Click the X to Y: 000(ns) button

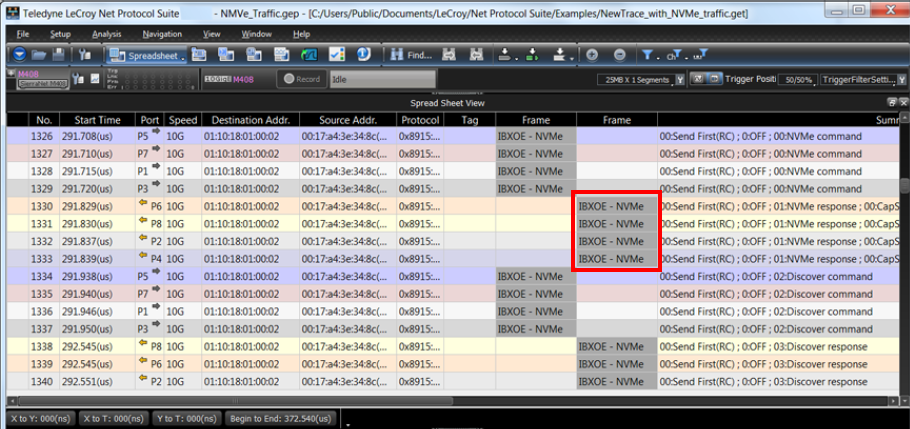click(39, 418)
